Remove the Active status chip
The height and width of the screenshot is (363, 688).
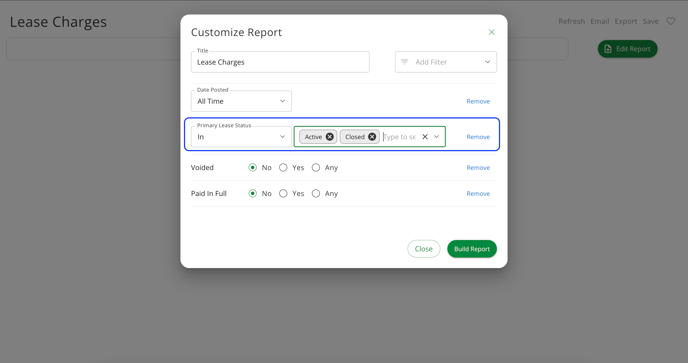click(x=330, y=137)
